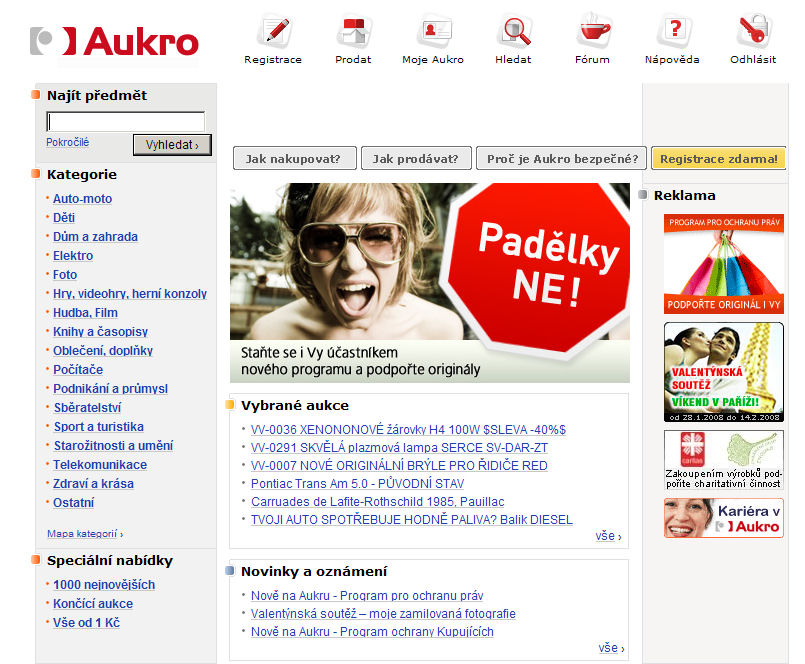Click the Odhlásit padlock icon

tap(754, 31)
